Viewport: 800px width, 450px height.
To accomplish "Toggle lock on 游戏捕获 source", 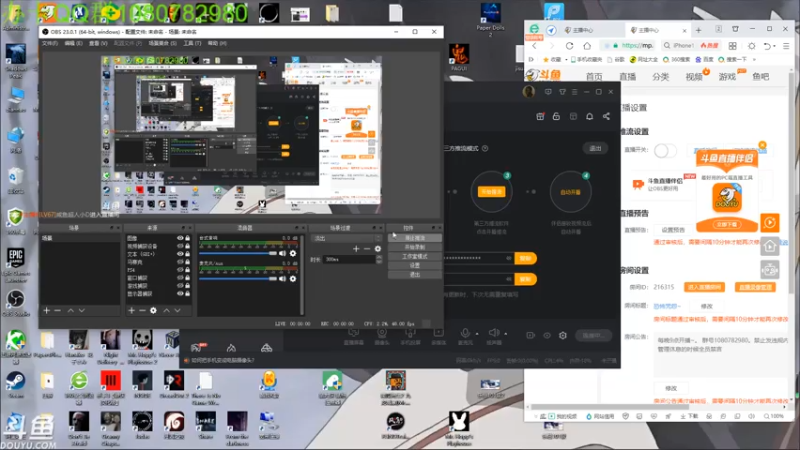I will (187, 286).
